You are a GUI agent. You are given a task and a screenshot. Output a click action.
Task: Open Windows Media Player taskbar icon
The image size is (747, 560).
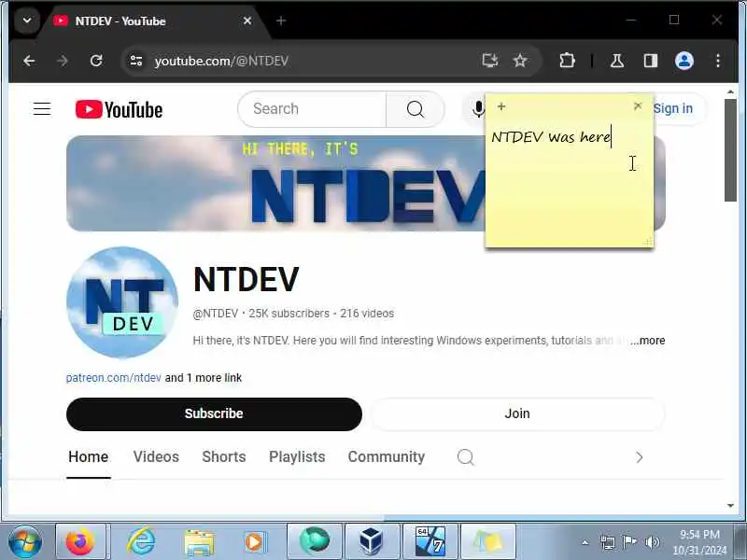pos(254,542)
